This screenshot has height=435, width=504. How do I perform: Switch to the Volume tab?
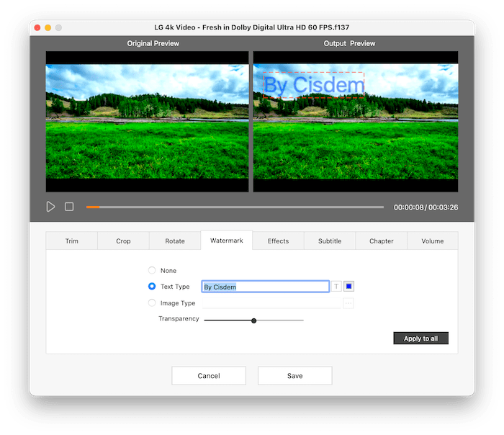click(x=432, y=241)
